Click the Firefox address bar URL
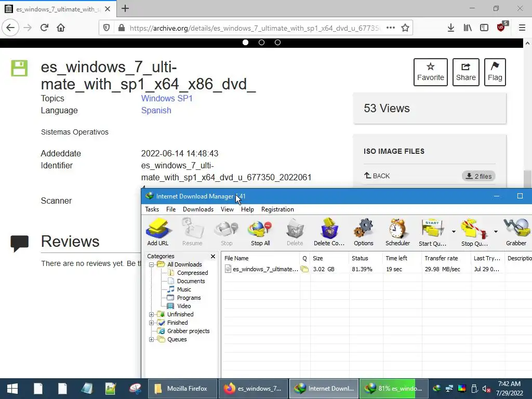This screenshot has width=532, height=399. click(255, 28)
